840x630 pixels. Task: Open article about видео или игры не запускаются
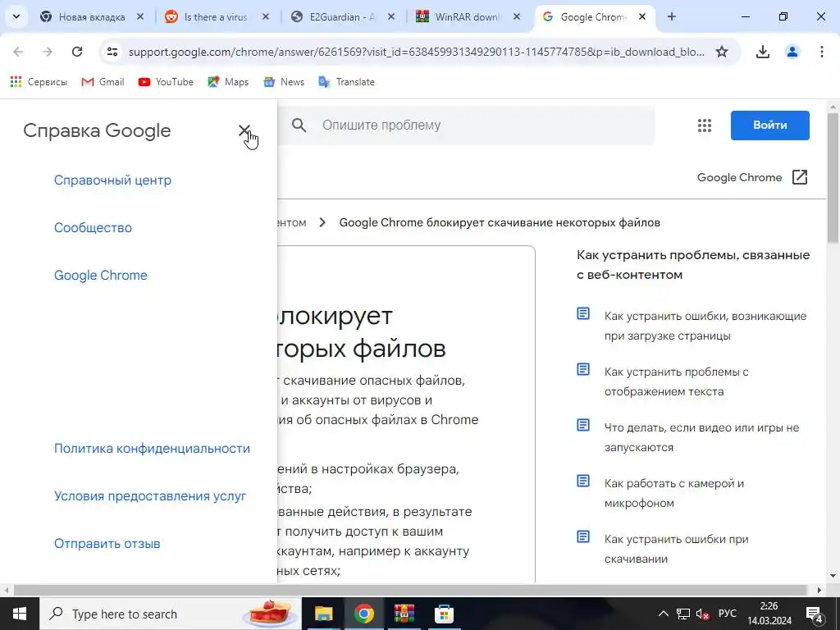[701, 437]
